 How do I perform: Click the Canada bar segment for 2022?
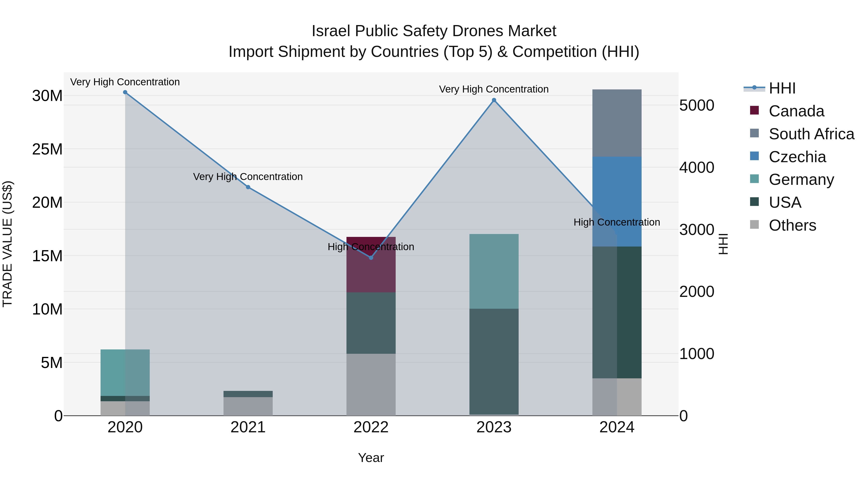[x=371, y=265]
